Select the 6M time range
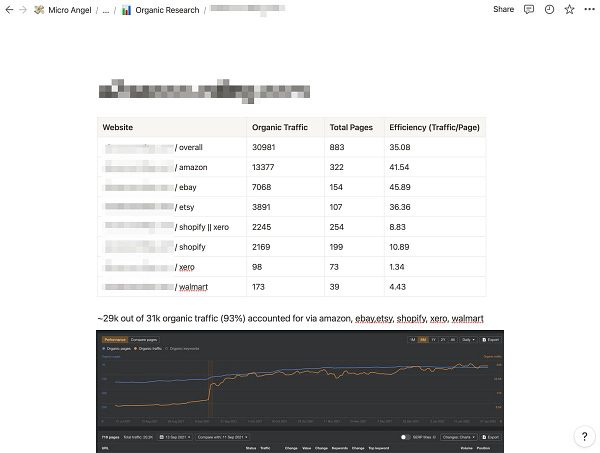The height and width of the screenshot is (453, 600). [423, 340]
